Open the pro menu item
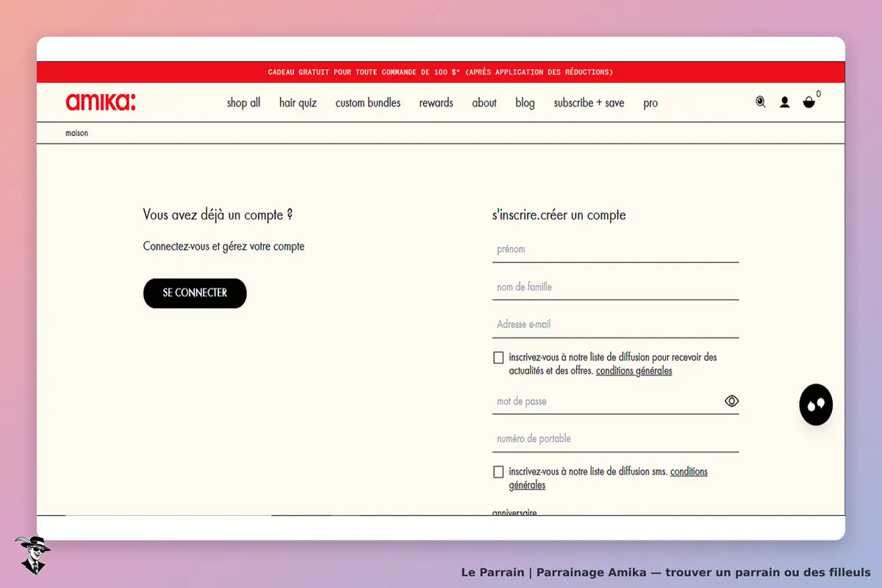The image size is (882, 588). point(650,103)
